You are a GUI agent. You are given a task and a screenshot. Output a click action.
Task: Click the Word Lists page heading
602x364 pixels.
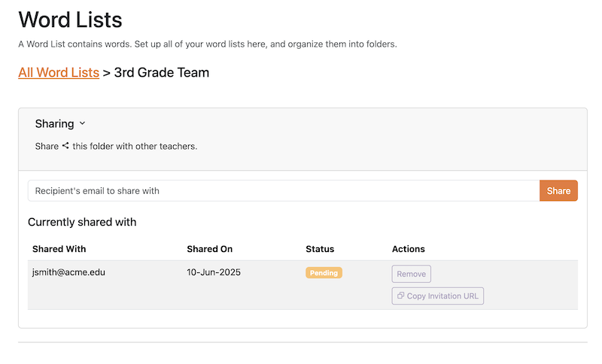click(x=70, y=20)
